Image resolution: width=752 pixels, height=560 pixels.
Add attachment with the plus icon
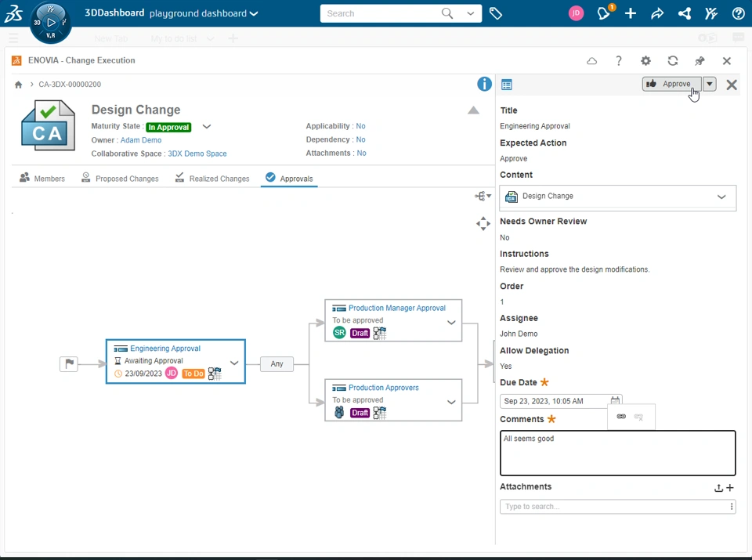point(730,488)
